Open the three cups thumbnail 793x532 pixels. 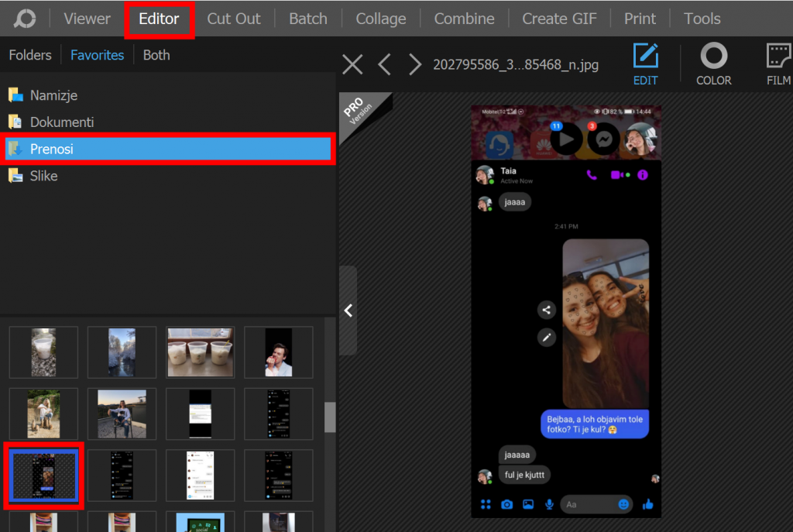[201, 352]
